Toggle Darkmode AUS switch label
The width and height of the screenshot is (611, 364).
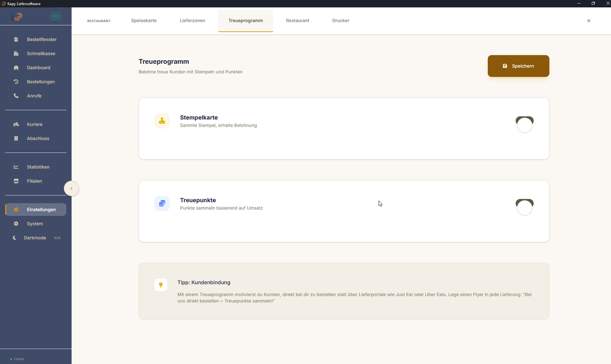(57, 238)
